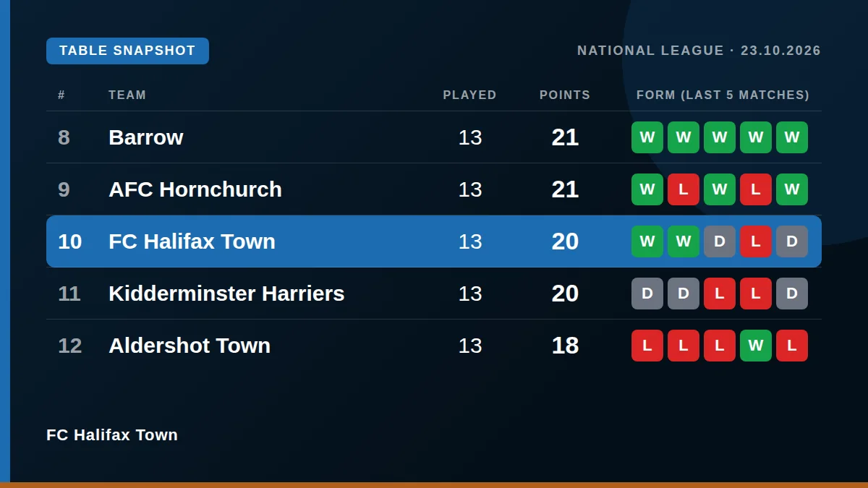Click FC Halifax Town's first form badge W

[x=647, y=241]
